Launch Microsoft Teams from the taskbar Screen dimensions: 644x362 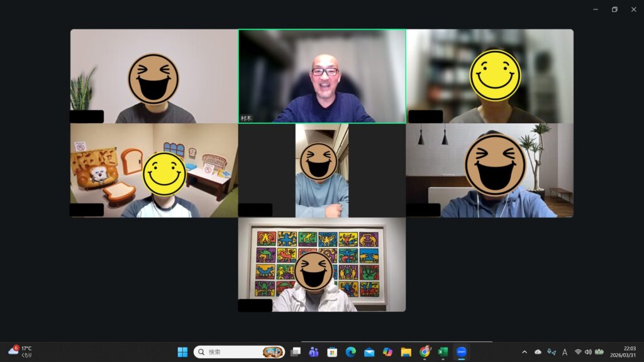click(313, 352)
